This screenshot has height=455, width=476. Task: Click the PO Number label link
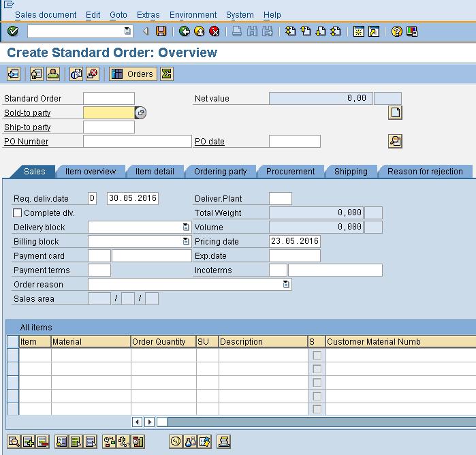pos(26,141)
